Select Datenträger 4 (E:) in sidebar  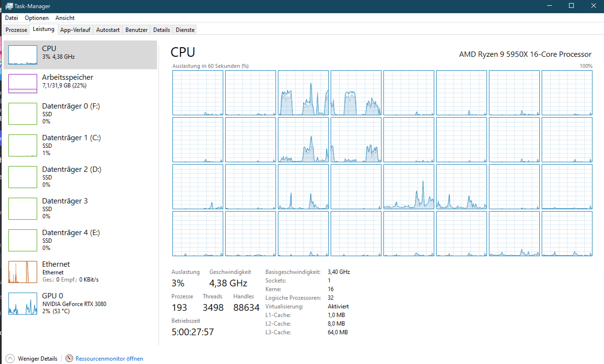71,232
